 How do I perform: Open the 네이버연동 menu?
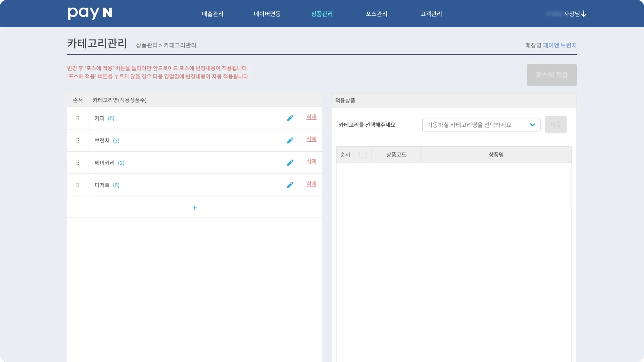pos(267,14)
